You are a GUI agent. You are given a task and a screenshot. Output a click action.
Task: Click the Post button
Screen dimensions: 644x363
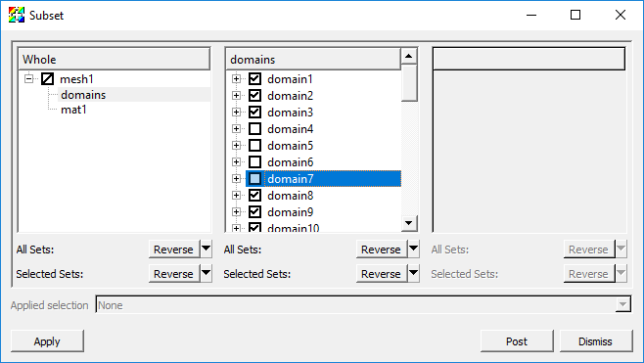(x=517, y=340)
